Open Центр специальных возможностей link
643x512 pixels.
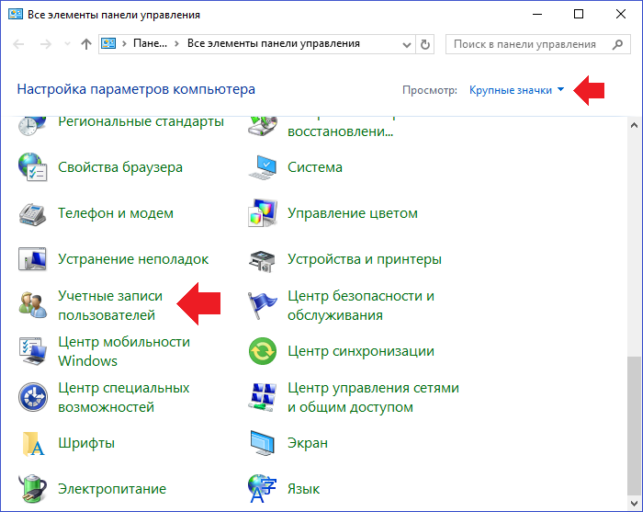click(123, 397)
